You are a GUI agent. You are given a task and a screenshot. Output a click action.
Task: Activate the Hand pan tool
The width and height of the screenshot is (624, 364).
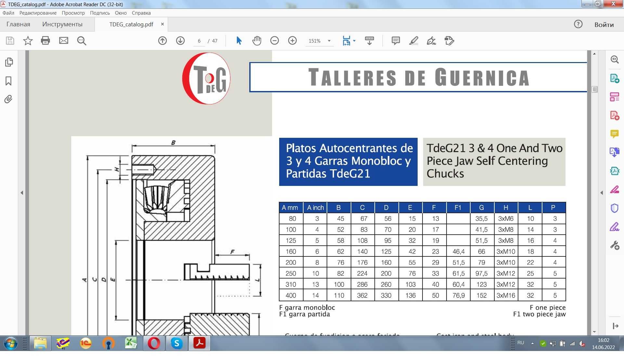click(257, 41)
